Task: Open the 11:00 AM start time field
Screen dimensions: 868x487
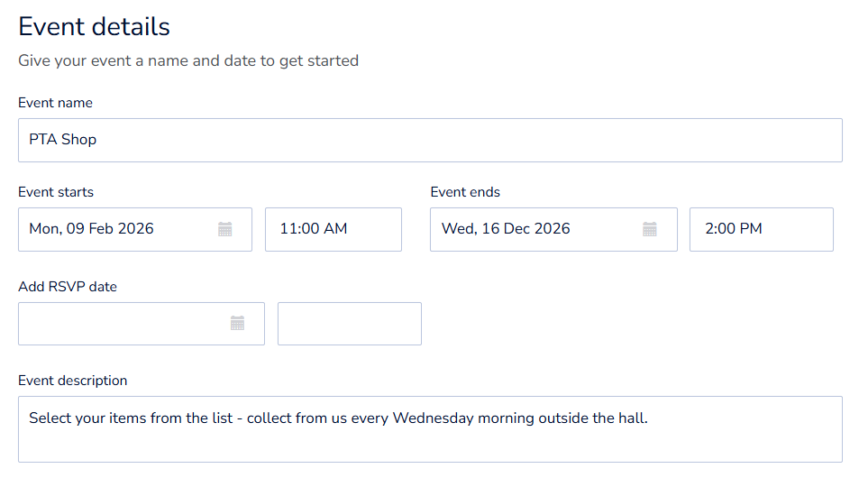Action: (x=333, y=229)
